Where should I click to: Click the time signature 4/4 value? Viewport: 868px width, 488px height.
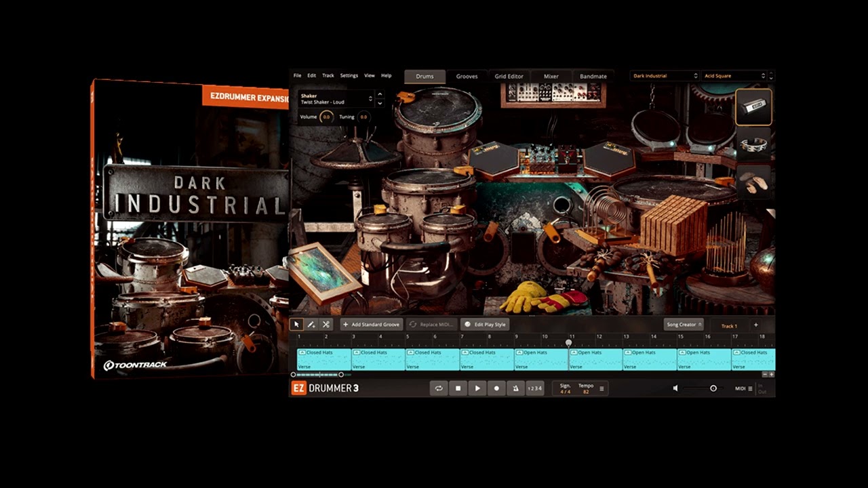[565, 392]
